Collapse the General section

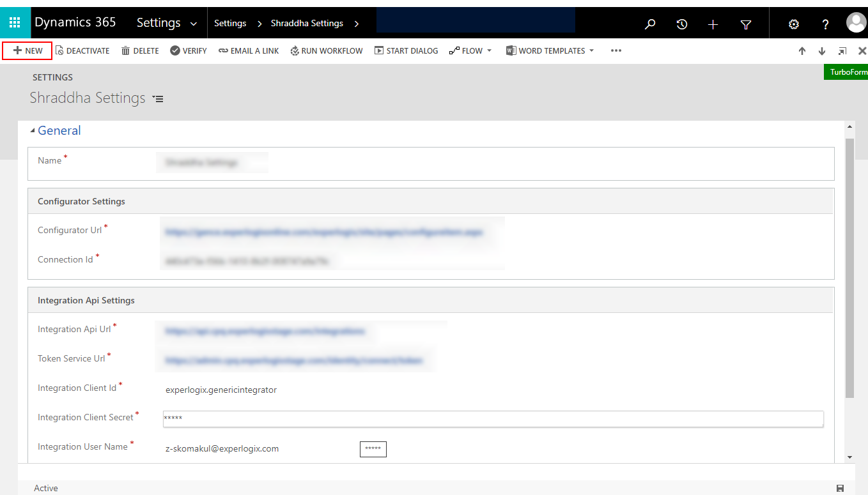pyautogui.click(x=33, y=131)
